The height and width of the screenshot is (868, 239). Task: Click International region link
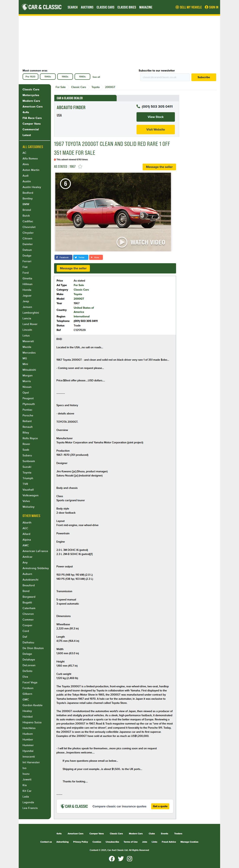point(82,316)
